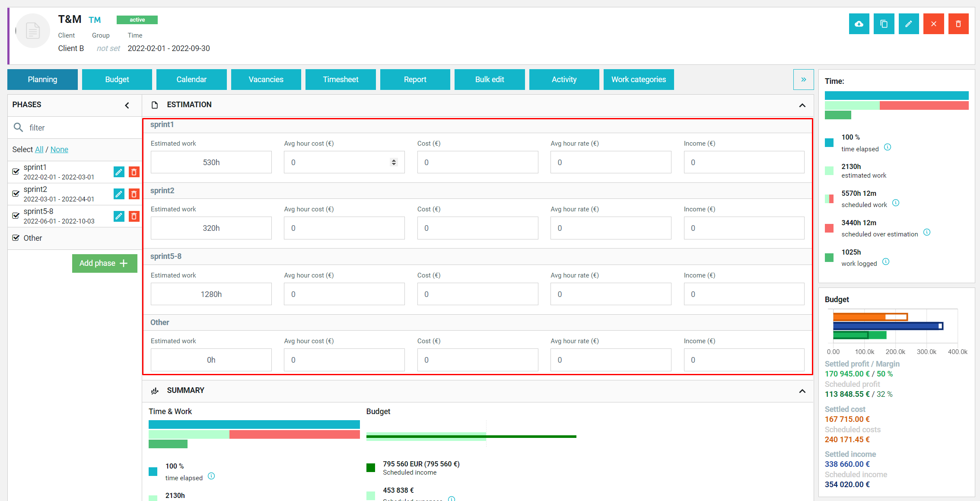
Task: Toggle the sprint1 phase checkbox
Action: click(16, 172)
